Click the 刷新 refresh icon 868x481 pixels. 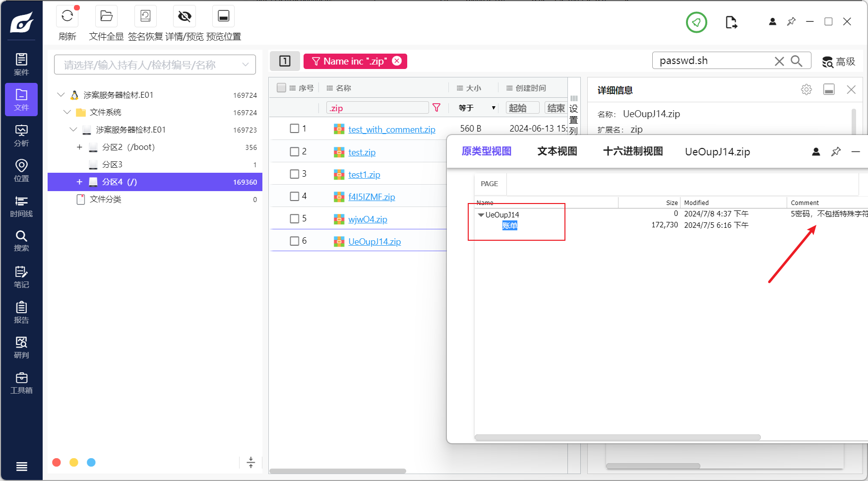pos(67,16)
